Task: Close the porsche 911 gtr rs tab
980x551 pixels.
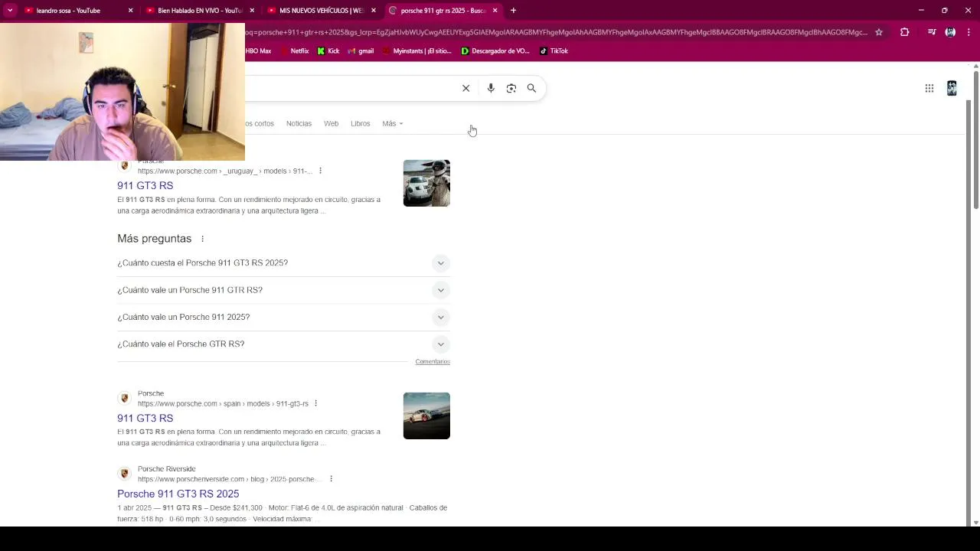Action: click(495, 11)
